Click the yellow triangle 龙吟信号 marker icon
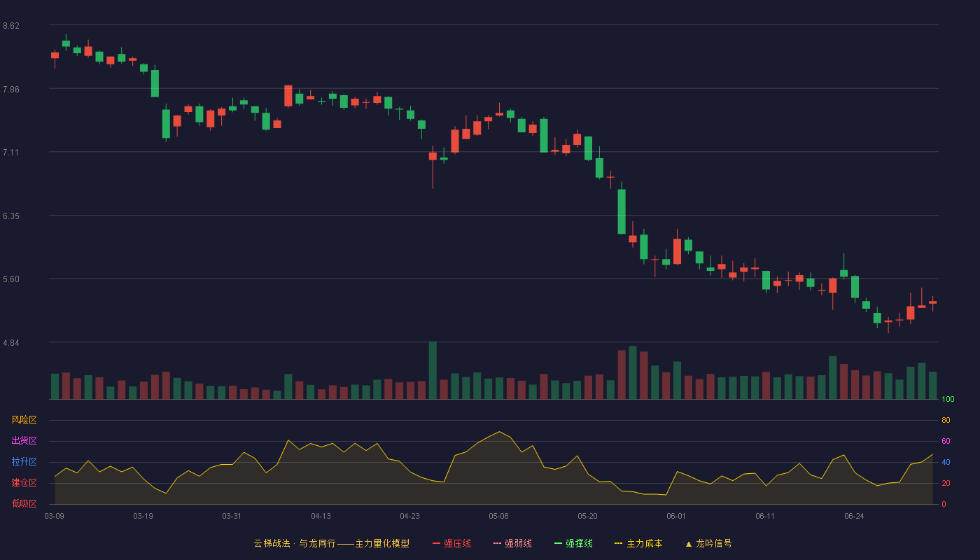Viewport: 980px width, 560px height. [689, 544]
